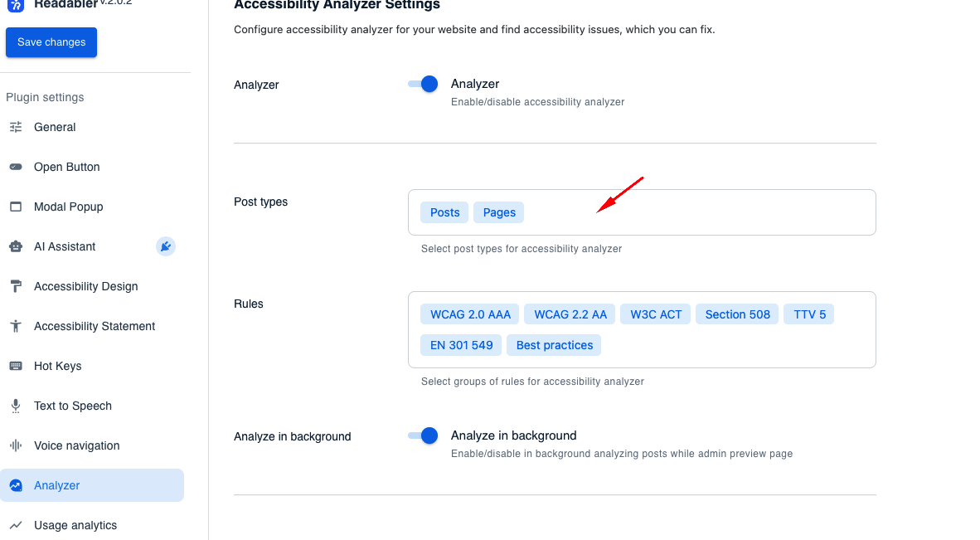The width and height of the screenshot is (980, 540).
Task: Click the AI Assistant robot icon
Action: click(16, 247)
